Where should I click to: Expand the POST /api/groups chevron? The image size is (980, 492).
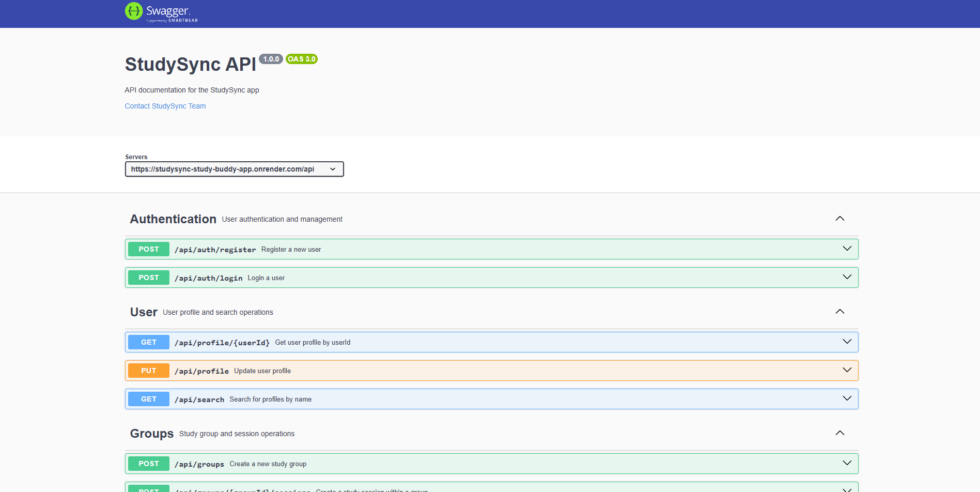click(x=847, y=463)
